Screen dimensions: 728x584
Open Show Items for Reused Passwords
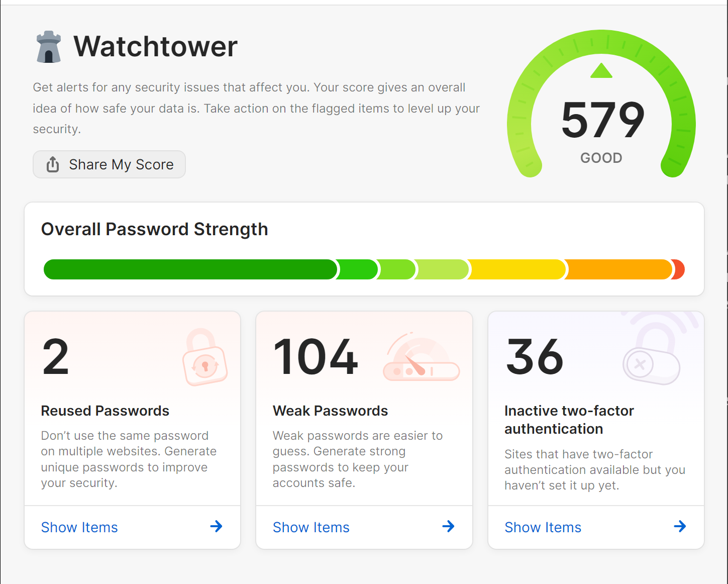pos(79,527)
